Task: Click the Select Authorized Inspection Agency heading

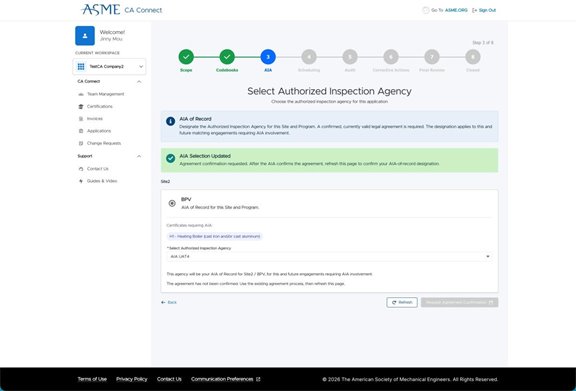Action: point(329,91)
